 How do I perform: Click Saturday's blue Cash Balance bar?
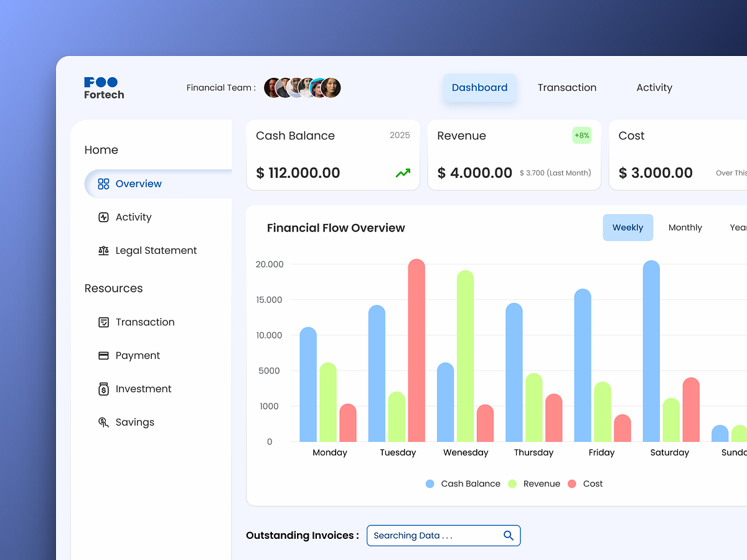point(651,351)
